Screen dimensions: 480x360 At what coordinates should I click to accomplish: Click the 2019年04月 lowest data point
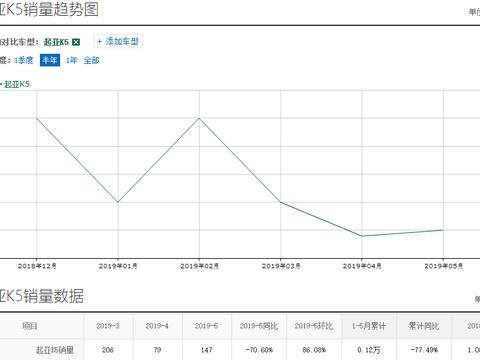pos(362,236)
